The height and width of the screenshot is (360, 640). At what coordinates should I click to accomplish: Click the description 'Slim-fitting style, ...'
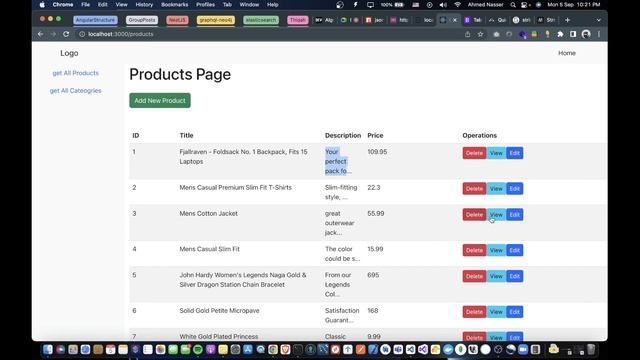[x=341, y=192]
